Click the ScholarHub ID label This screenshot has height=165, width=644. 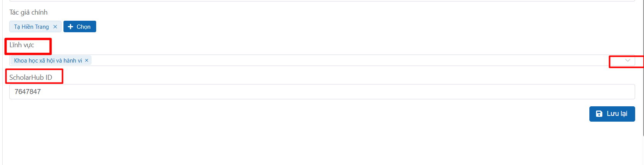point(31,78)
